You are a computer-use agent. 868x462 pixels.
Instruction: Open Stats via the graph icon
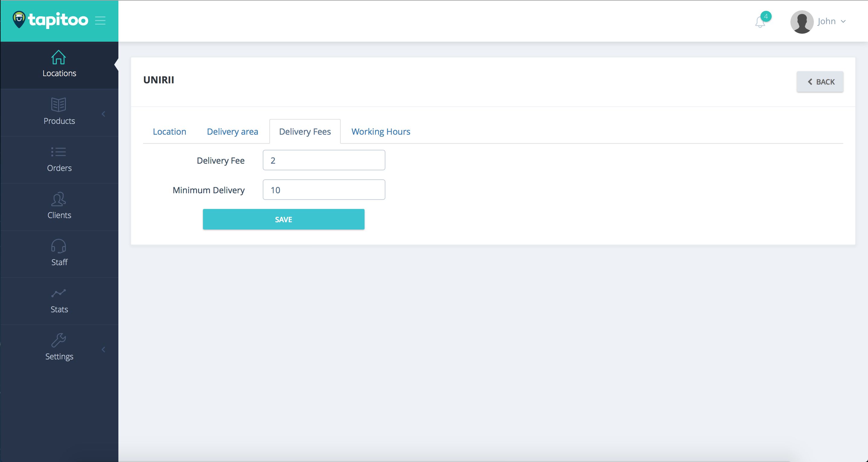tap(58, 293)
